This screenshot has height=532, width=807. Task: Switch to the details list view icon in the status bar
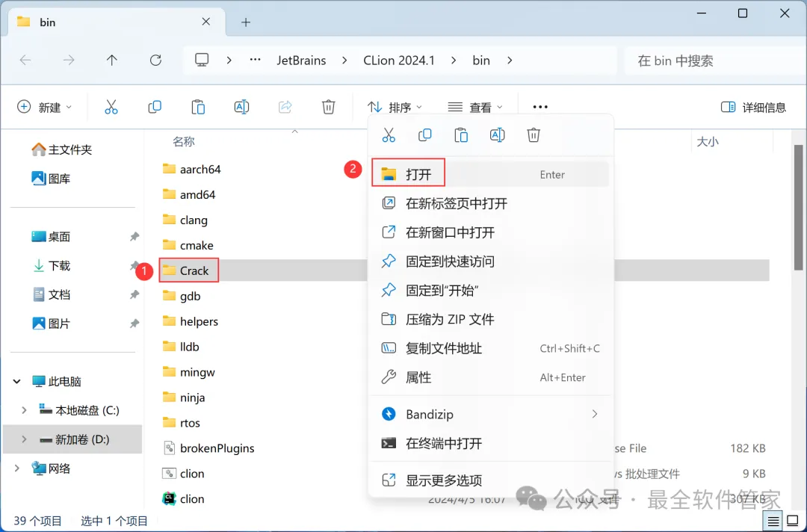pos(773,521)
